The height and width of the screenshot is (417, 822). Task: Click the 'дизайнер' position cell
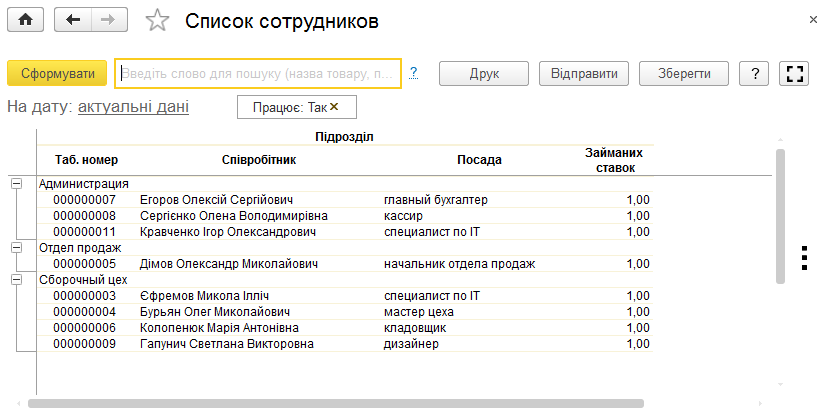(411, 344)
